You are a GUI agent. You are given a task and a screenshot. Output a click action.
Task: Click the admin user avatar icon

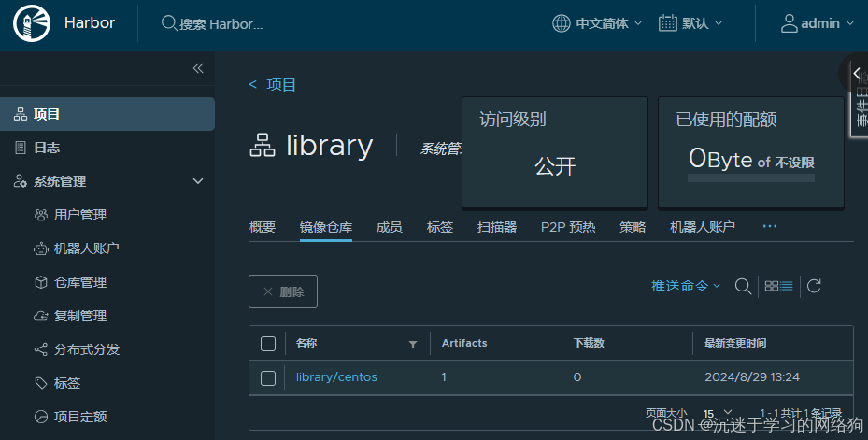point(789,23)
